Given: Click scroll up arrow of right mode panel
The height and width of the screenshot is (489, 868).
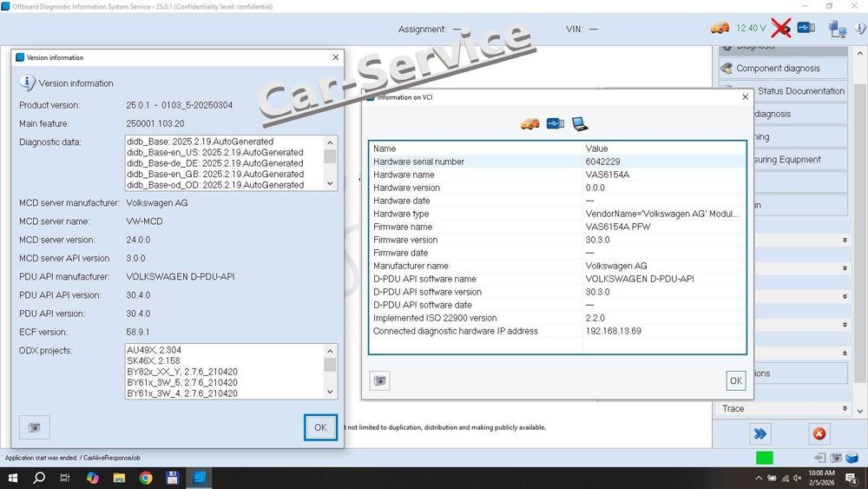Looking at the screenshot, I should 859,54.
